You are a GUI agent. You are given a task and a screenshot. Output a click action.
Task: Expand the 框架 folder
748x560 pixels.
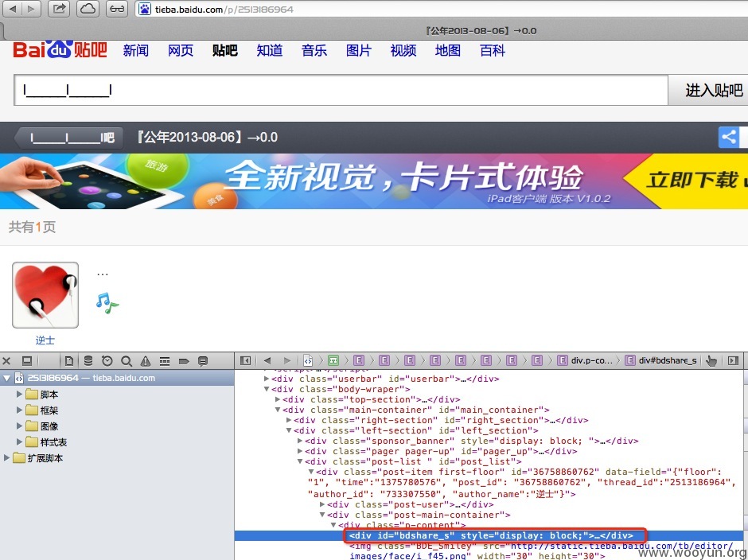pos(20,410)
